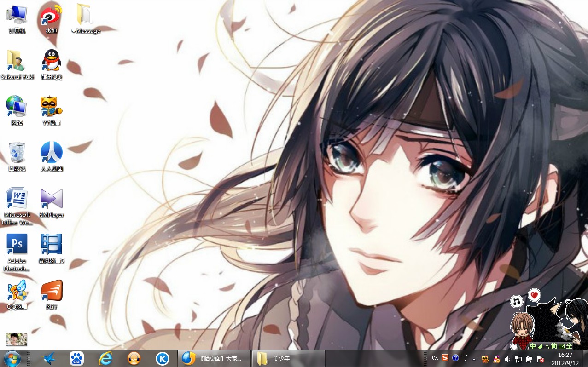
Task: Click the 全 button on the input bar
Action: pos(569,346)
